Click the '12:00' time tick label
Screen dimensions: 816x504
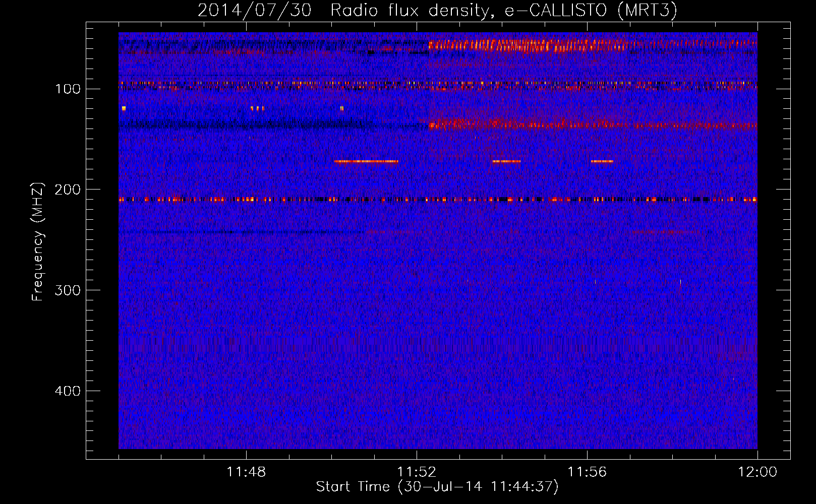point(757,472)
